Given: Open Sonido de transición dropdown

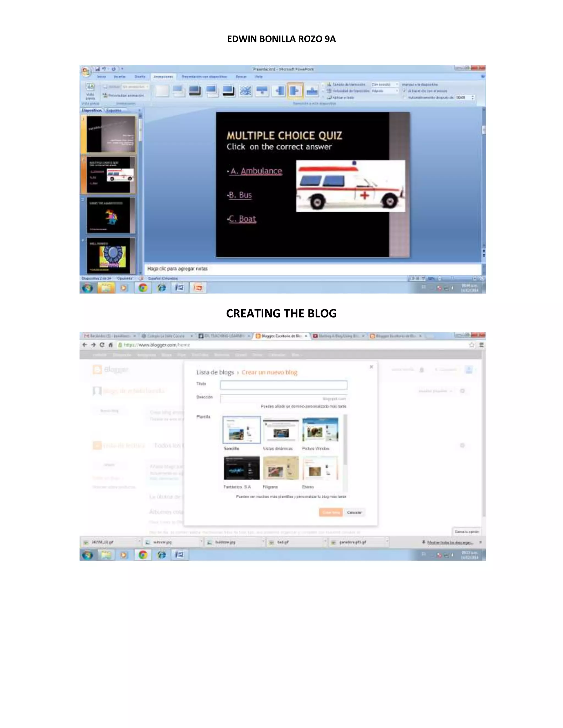Looking at the screenshot, I should coord(397,85).
